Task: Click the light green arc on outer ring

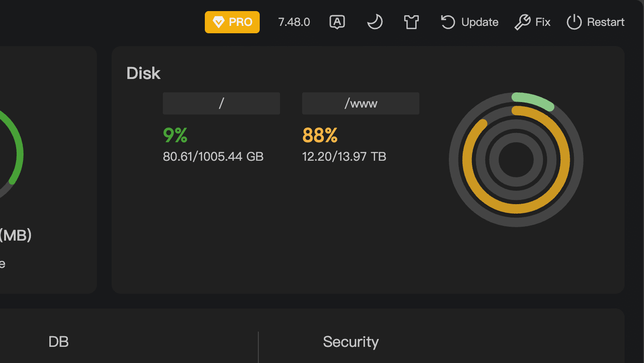Action: (533, 100)
